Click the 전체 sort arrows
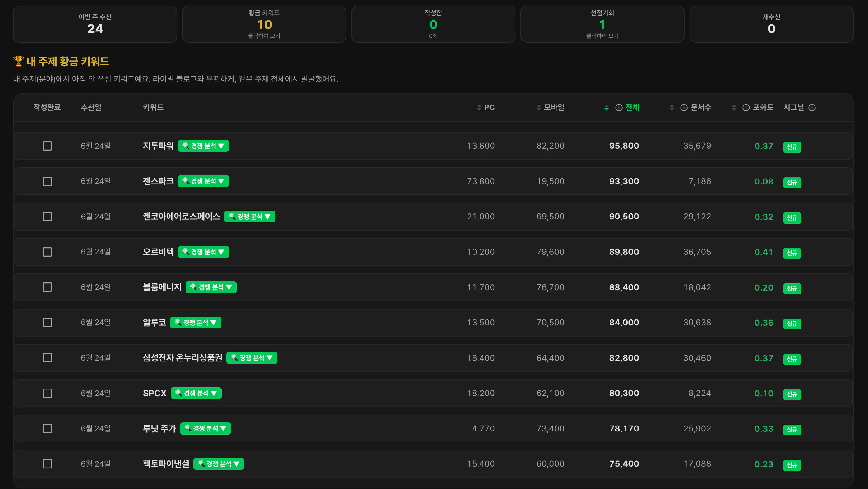The image size is (868, 489). 607,108
